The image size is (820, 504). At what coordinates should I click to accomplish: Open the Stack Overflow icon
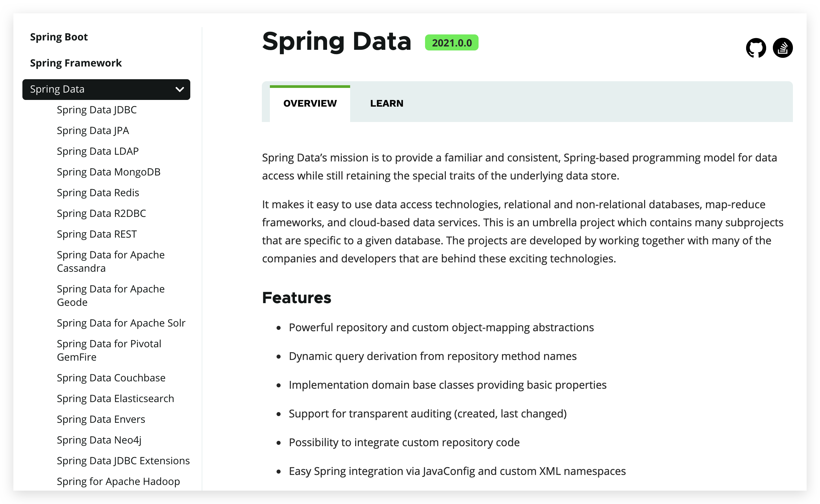(x=783, y=48)
